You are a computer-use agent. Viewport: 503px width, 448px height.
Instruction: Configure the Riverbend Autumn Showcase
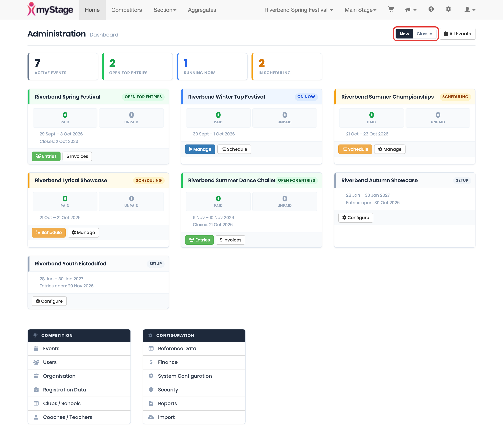pos(356,218)
